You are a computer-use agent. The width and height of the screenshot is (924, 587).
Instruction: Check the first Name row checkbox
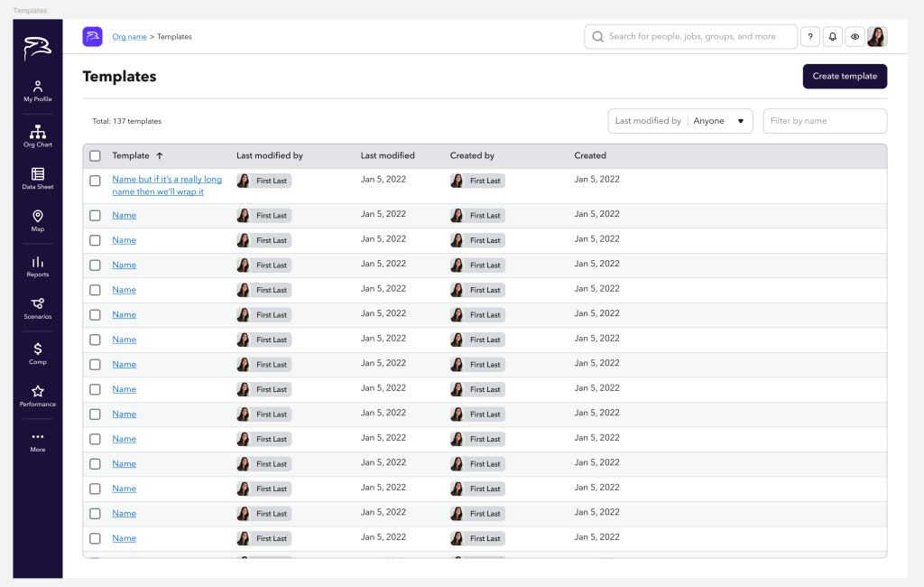[x=95, y=215]
